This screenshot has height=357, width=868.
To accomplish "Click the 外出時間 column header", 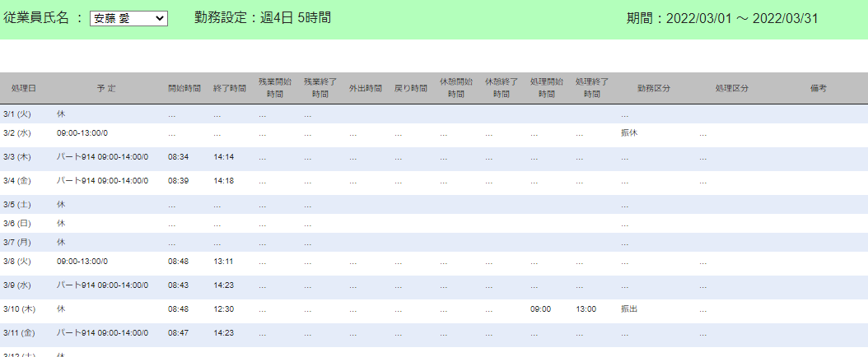I will [x=365, y=88].
